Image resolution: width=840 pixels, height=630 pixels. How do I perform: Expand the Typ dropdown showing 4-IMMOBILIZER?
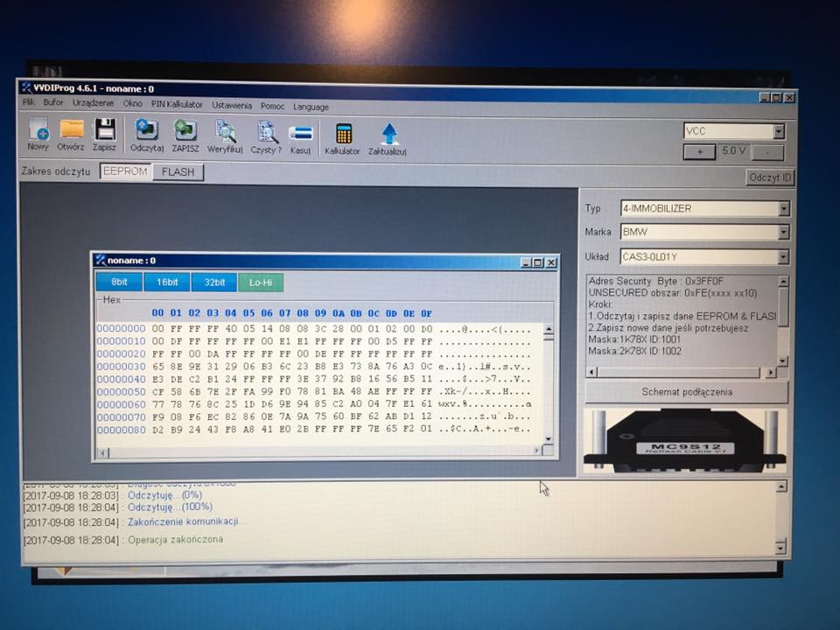pyautogui.click(x=784, y=208)
